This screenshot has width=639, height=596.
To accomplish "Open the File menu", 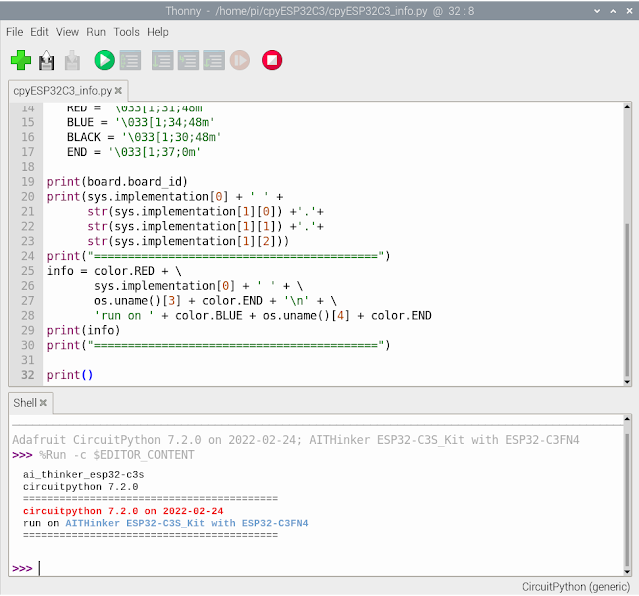I will (14, 32).
